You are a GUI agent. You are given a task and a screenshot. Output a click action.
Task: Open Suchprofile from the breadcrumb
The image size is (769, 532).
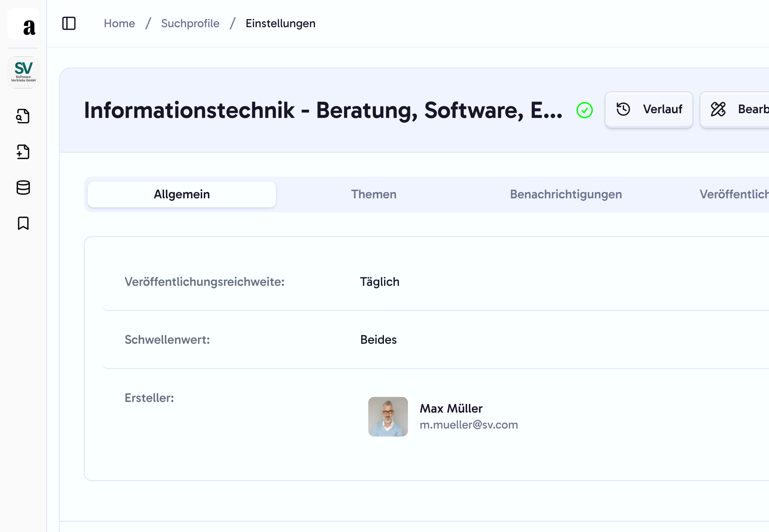[x=190, y=23]
